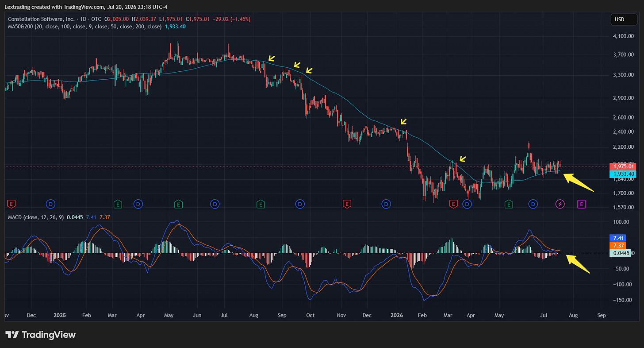Click the 0.0445 histogram label on the MACD axis
The image size is (644, 348).
click(x=620, y=253)
